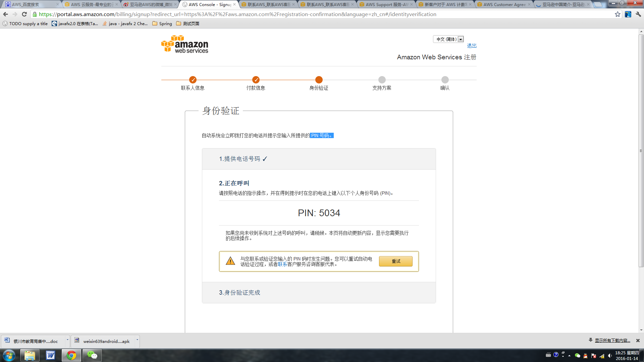Open the blue bird extension icon
The image size is (644, 362).
628,14
